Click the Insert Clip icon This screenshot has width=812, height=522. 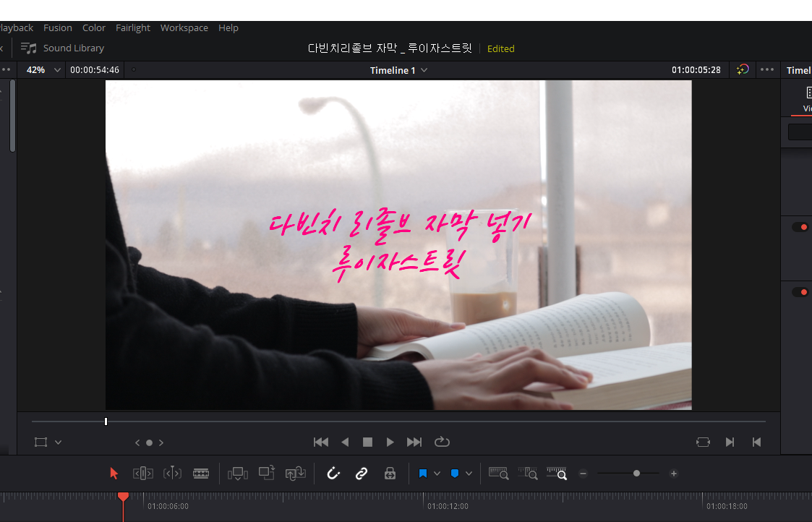click(238, 474)
